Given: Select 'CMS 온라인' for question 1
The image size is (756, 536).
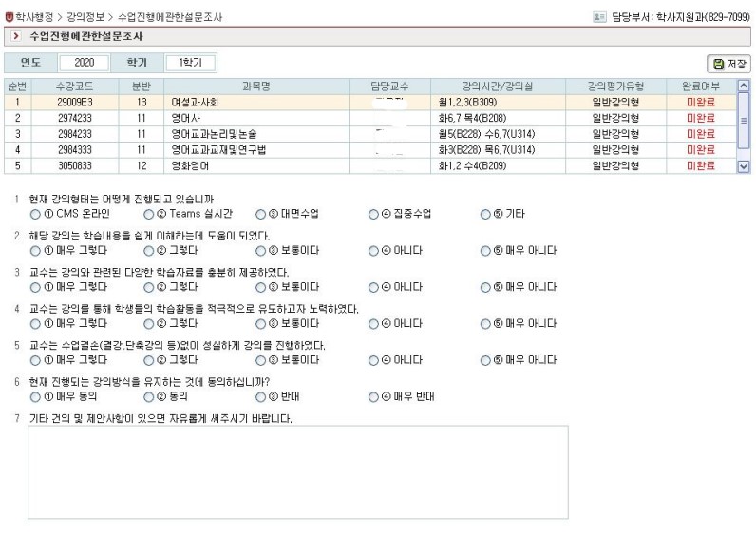Looking at the screenshot, I should click(x=35, y=214).
